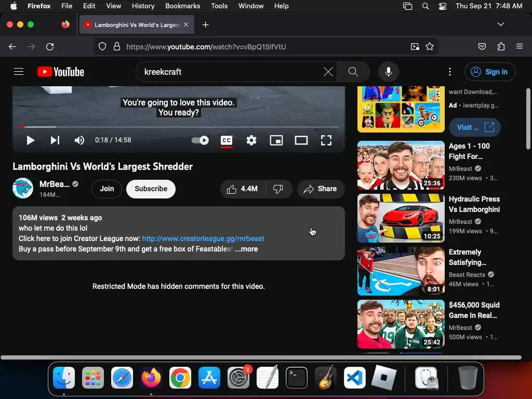Screen dimensions: 532x399
Task: Enter full screen video
Action: pyautogui.click(x=326, y=140)
